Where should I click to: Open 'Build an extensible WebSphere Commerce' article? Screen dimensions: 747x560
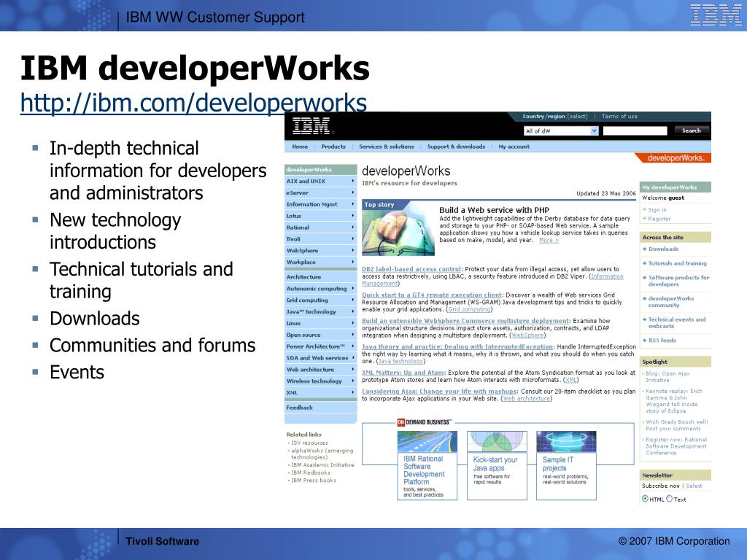tap(465, 321)
